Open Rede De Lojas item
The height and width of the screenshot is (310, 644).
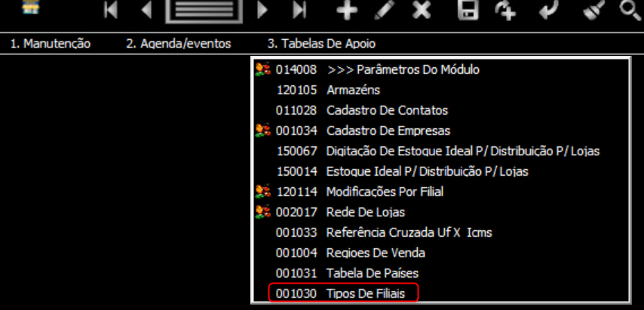[441, 212]
